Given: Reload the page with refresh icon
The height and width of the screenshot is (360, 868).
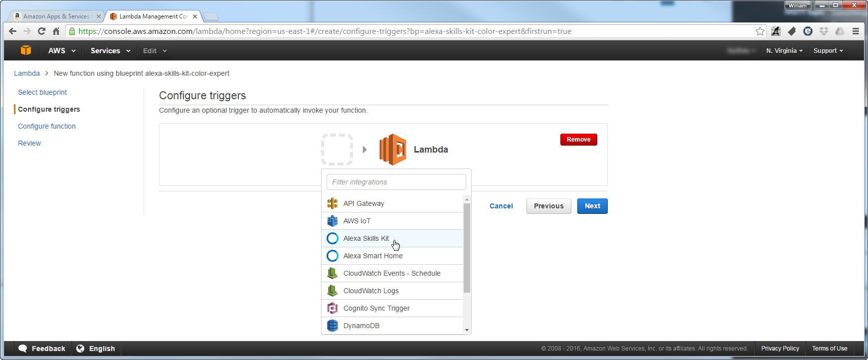Looking at the screenshot, I should 42,31.
